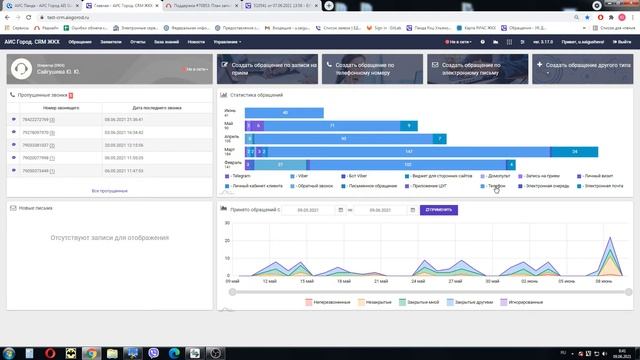Toggle Личный визит legend item
640x360 pixels.
point(595,176)
